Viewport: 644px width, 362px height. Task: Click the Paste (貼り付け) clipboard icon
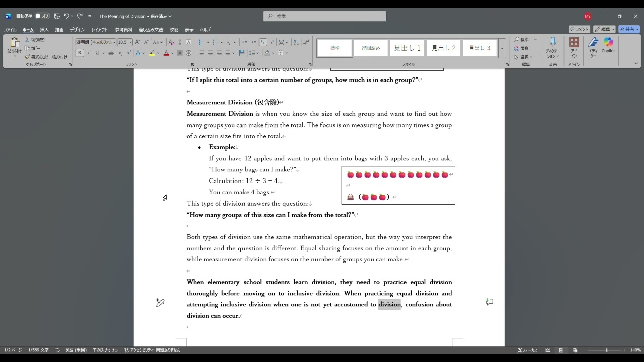pyautogui.click(x=14, y=43)
